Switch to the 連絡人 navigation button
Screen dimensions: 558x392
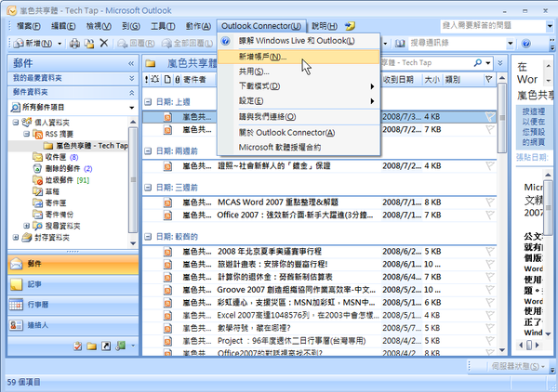73,325
